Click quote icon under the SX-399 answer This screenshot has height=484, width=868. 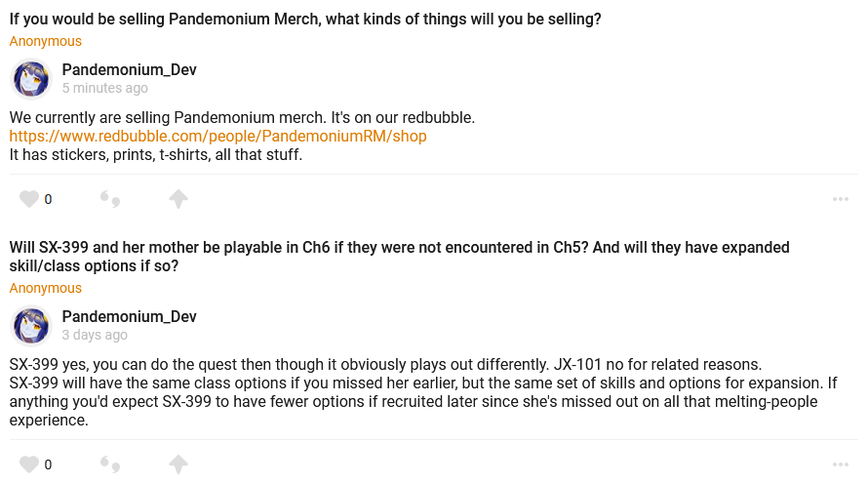tap(110, 464)
